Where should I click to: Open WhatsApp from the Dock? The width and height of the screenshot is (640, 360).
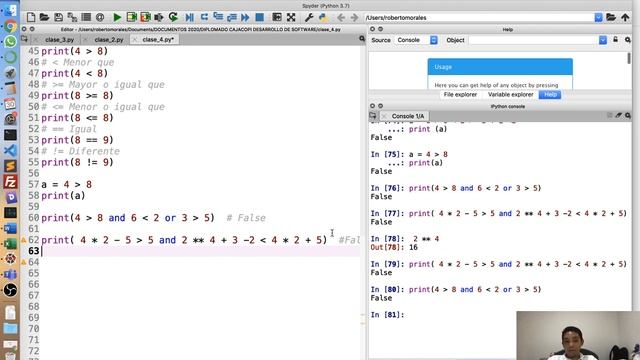click(10, 42)
